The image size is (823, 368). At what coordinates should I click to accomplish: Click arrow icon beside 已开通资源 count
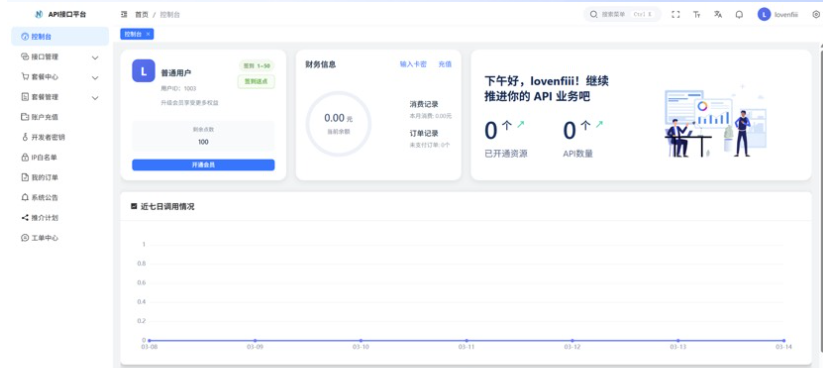[520, 124]
